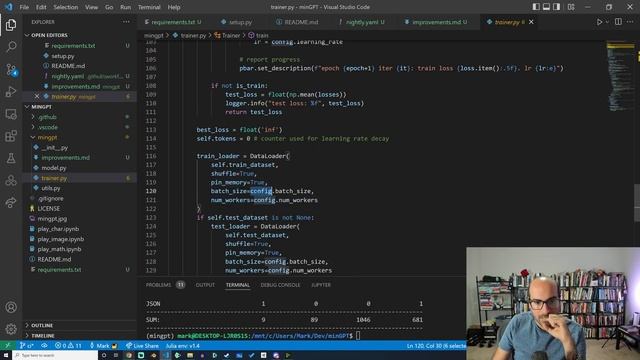
Task: Open the Selection menu
Action: coord(65,7)
